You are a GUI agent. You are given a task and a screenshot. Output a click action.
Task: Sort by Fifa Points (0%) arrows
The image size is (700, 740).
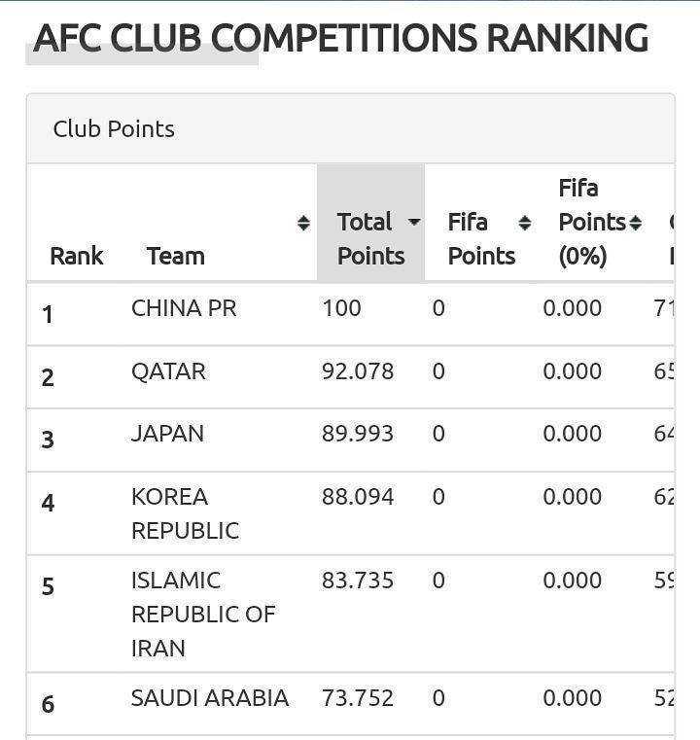[635, 224]
